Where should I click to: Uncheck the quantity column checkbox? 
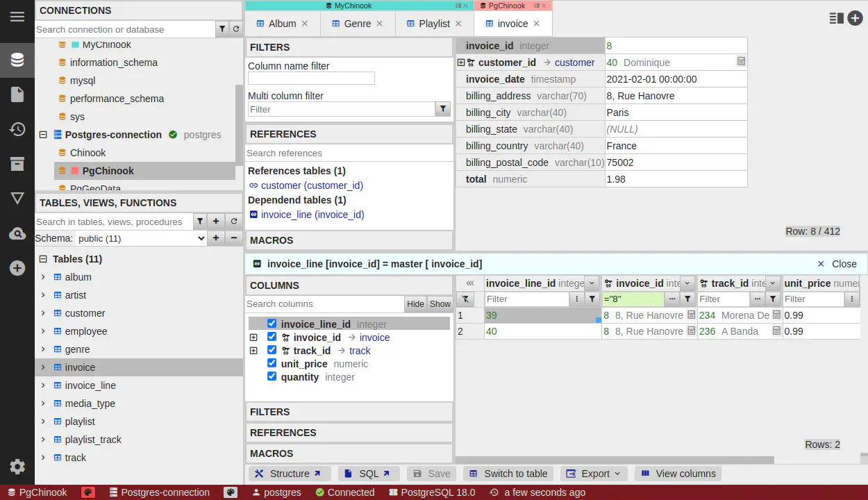point(272,376)
